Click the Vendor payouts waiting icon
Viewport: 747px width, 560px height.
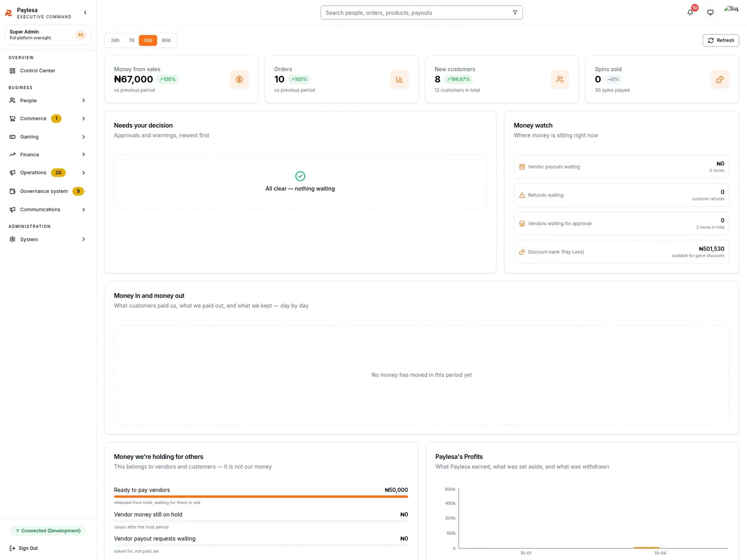click(x=522, y=167)
